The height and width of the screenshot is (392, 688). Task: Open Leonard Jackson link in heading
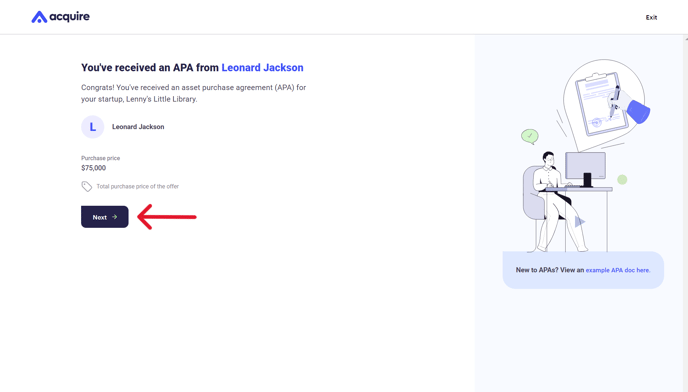pyautogui.click(x=262, y=68)
